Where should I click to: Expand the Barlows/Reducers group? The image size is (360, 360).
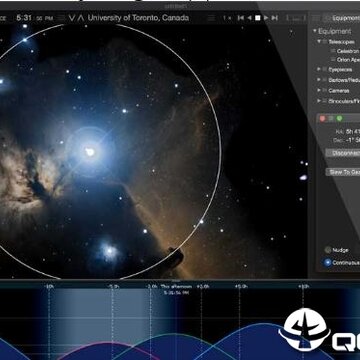[x=319, y=80]
